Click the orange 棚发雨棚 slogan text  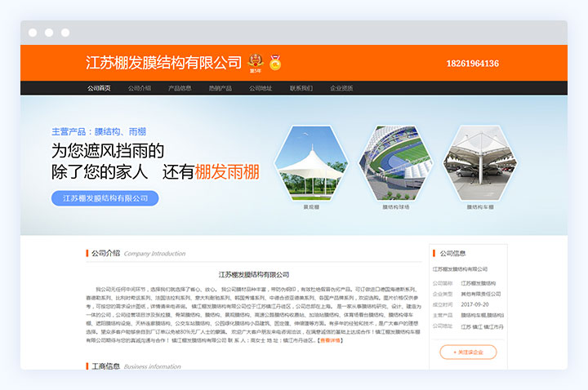[227, 172]
